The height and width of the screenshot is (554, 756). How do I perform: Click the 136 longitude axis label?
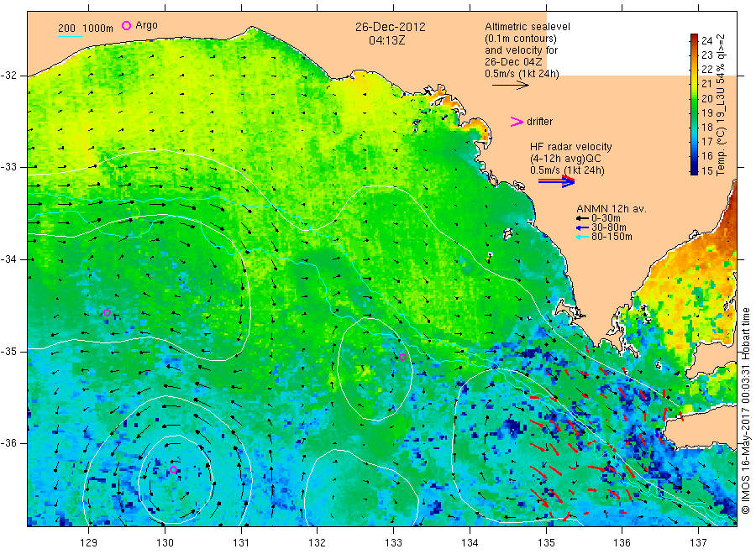point(622,543)
